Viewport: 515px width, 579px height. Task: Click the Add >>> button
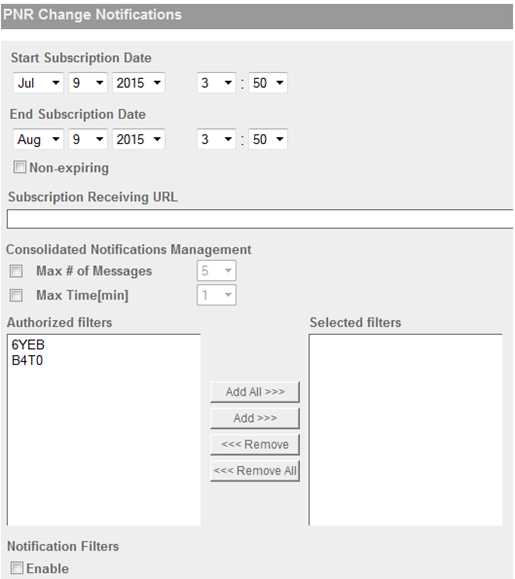pos(255,418)
